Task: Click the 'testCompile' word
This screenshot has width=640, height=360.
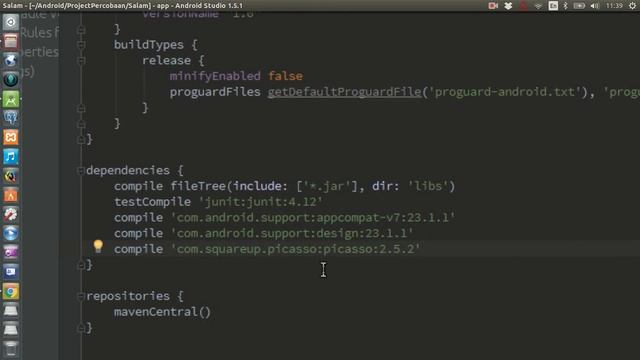Action: coord(152,202)
